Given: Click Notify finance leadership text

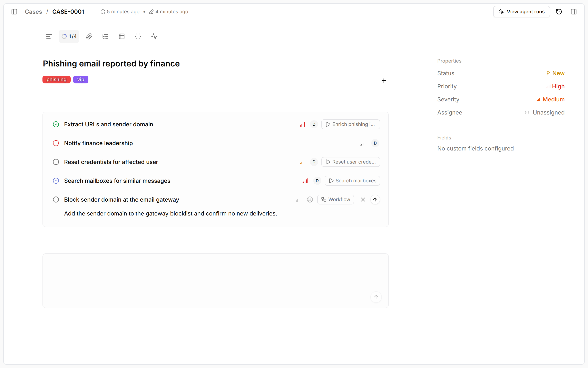Looking at the screenshot, I should click(98, 143).
